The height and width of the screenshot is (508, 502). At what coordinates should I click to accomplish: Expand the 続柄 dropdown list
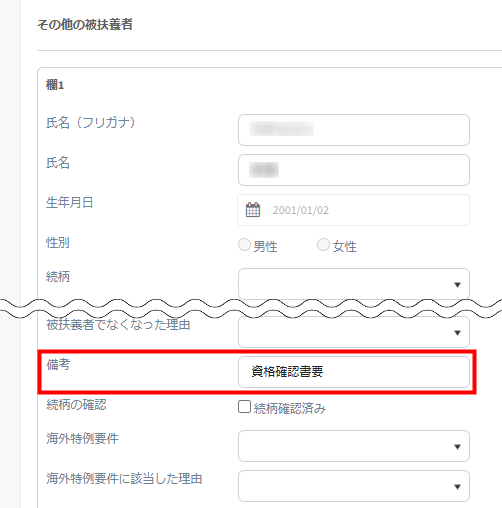(x=354, y=284)
